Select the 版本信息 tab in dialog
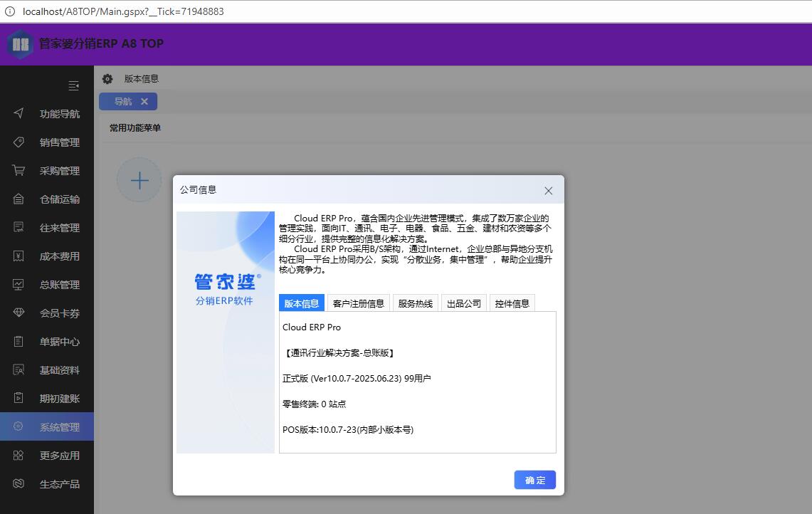 (x=302, y=303)
